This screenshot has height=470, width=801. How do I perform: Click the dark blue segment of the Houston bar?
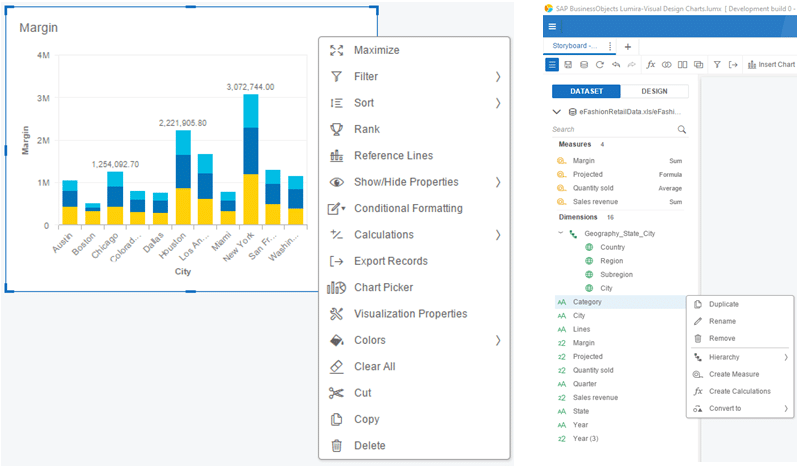[x=183, y=172]
